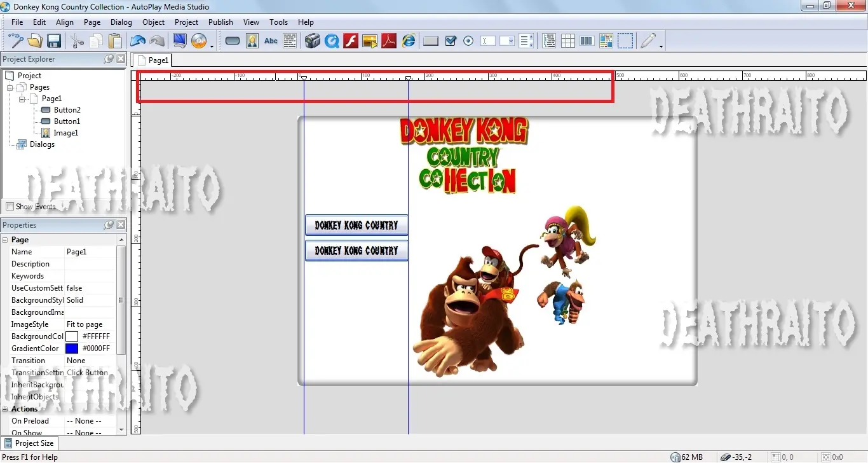Insert a Hotspot (dashed rectangle) icon
Image resolution: width=868 pixels, height=463 pixels.
pos(625,41)
